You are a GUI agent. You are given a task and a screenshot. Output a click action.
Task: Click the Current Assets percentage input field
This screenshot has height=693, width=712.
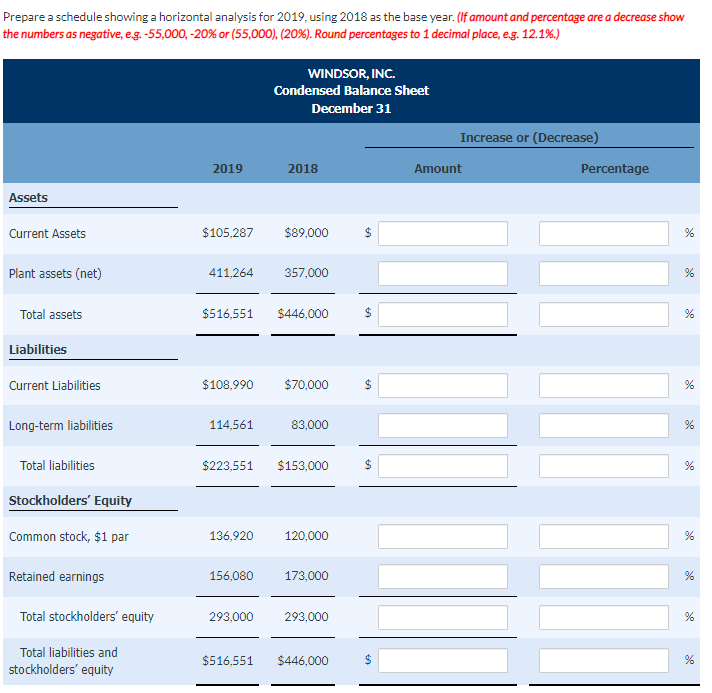point(603,233)
